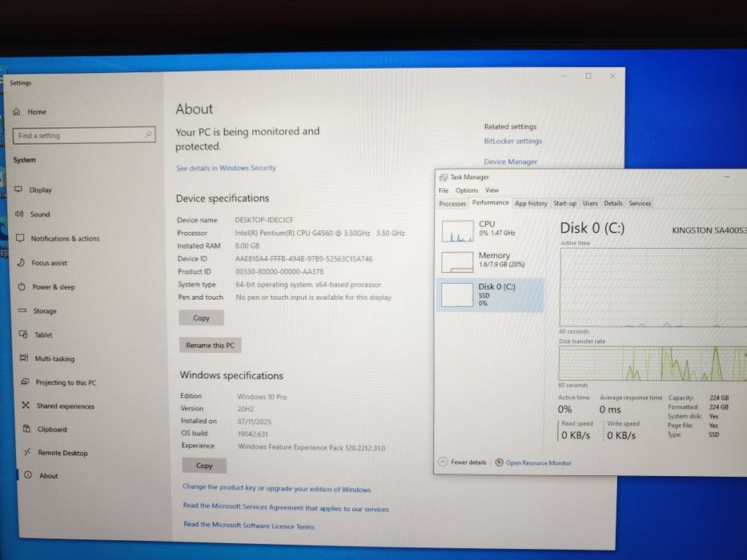Click the Product ID value 00330-80000-00000-AA378
Image resolution: width=747 pixels, height=560 pixels.
click(x=279, y=271)
